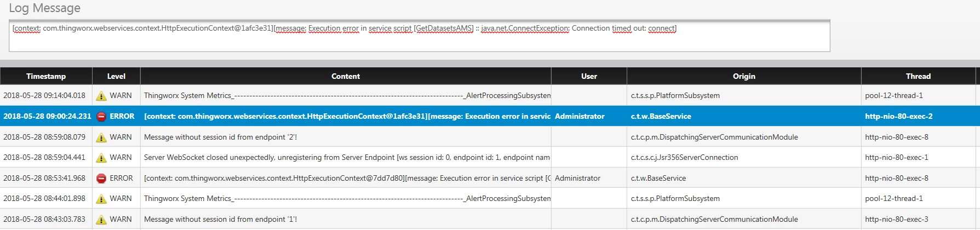This screenshot has height=230, width=980.
Task: Click origin c.t.s.s.p.PlatformSubsystem in 08:44:01 row
Action: [x=675, y=198]
